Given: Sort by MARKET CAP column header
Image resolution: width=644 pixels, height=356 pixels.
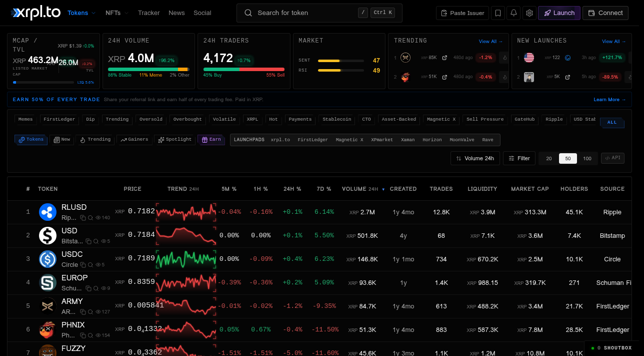Looking at the screenshot, I should pyautogui.click(x=529, y=189).
